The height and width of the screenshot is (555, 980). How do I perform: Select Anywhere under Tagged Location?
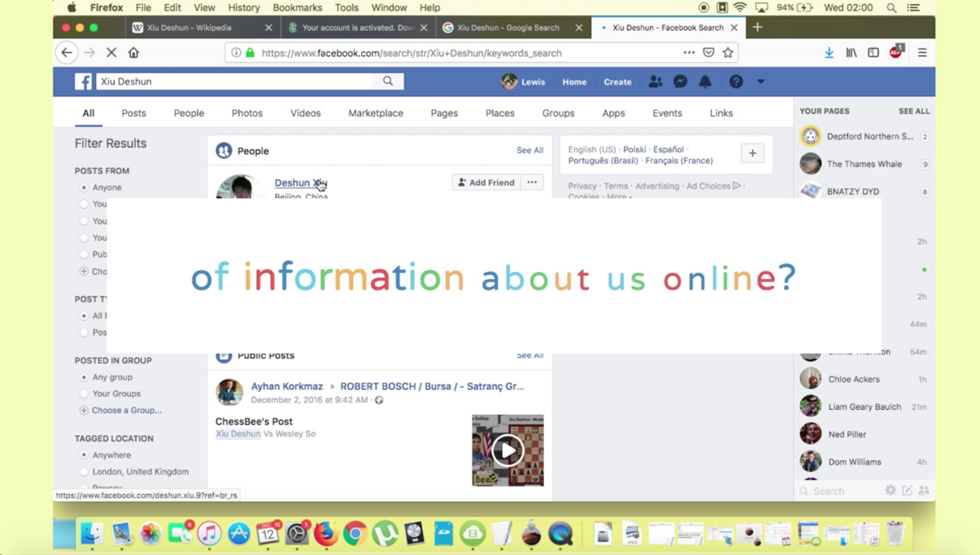pyautogui.click(x=84, y=455)
